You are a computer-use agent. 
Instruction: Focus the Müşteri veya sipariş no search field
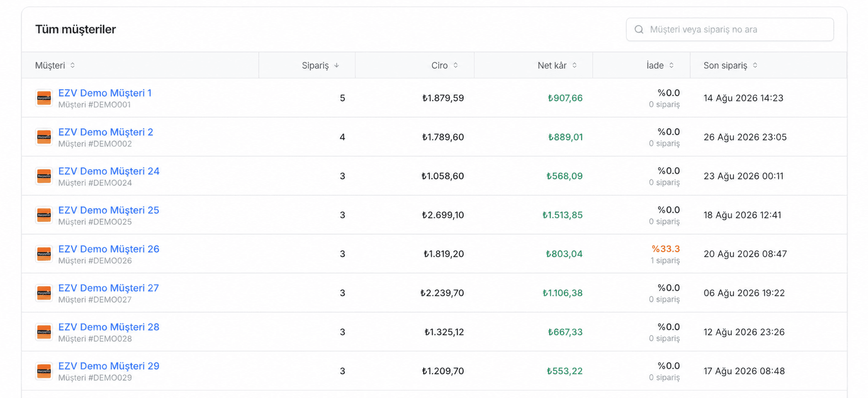coord(730,30)
